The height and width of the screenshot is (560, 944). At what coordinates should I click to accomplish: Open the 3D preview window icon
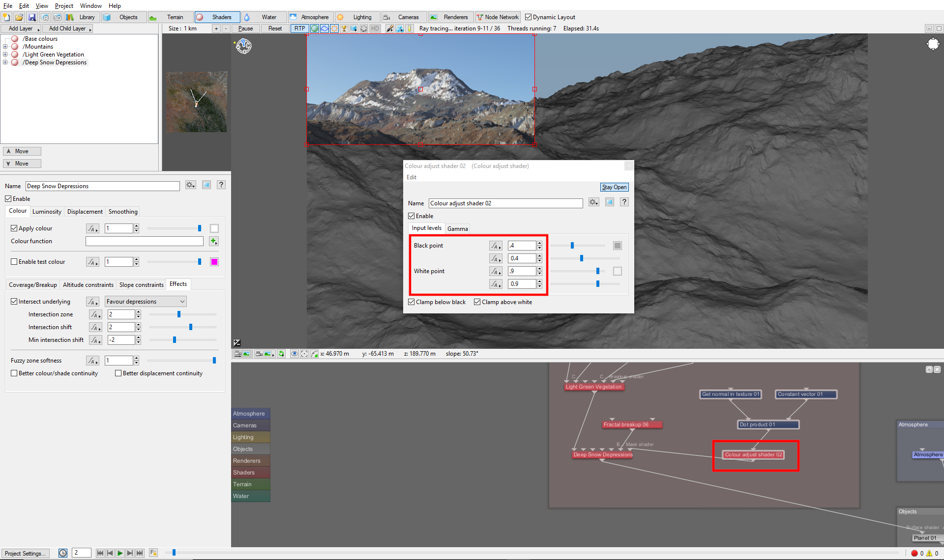coord(58,17)
